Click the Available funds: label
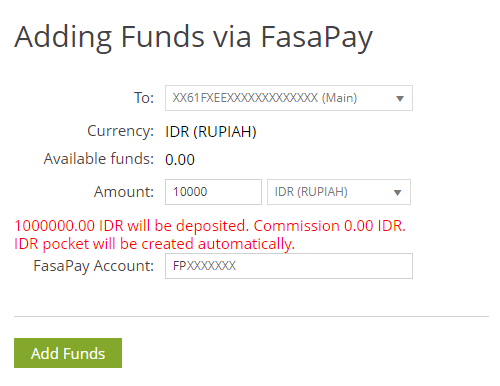The width and height of the screenshot is (500, 386). point(99,159)
